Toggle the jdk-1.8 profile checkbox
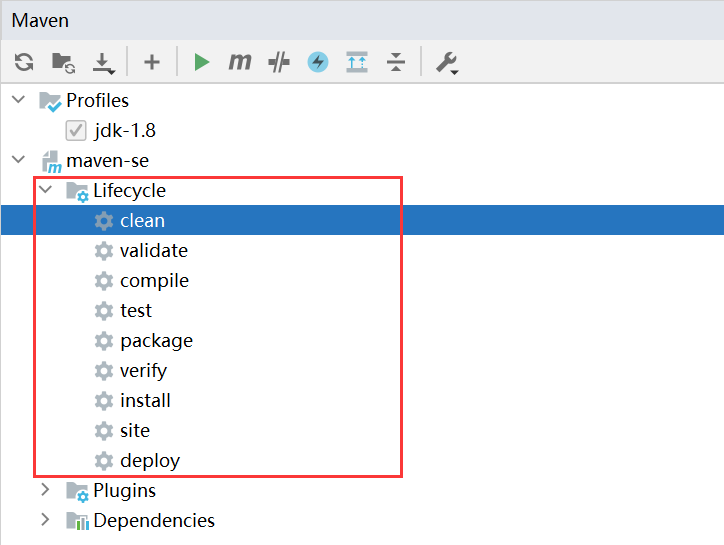Image resolution: width=724 pixels, height=545 pixels. (76, 131)
